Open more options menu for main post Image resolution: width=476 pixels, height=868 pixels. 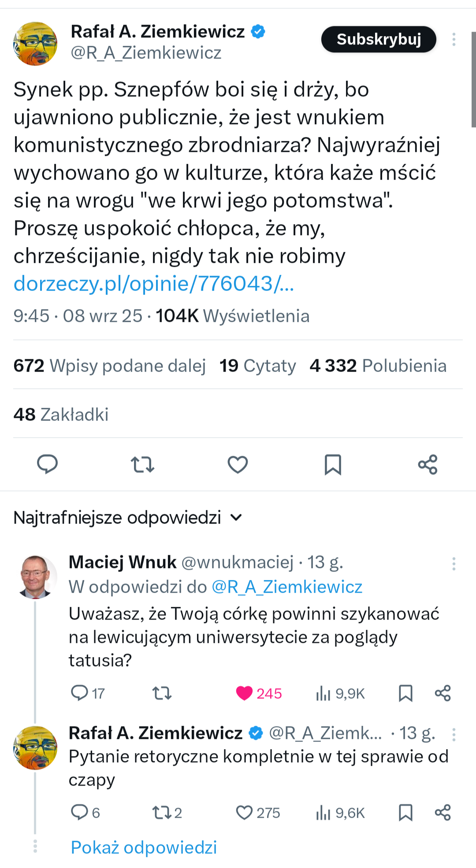click(454, 40)
